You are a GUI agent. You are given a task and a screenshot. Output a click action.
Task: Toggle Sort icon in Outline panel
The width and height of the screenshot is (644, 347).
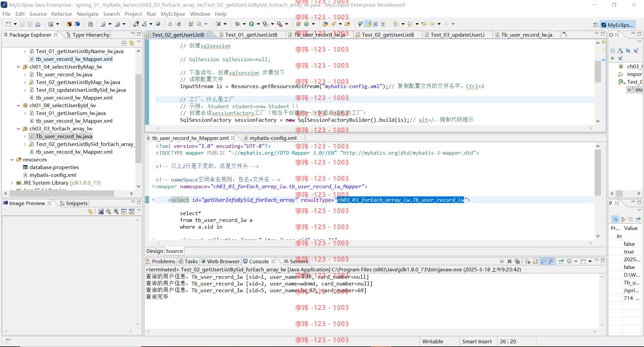pos(620,51)
